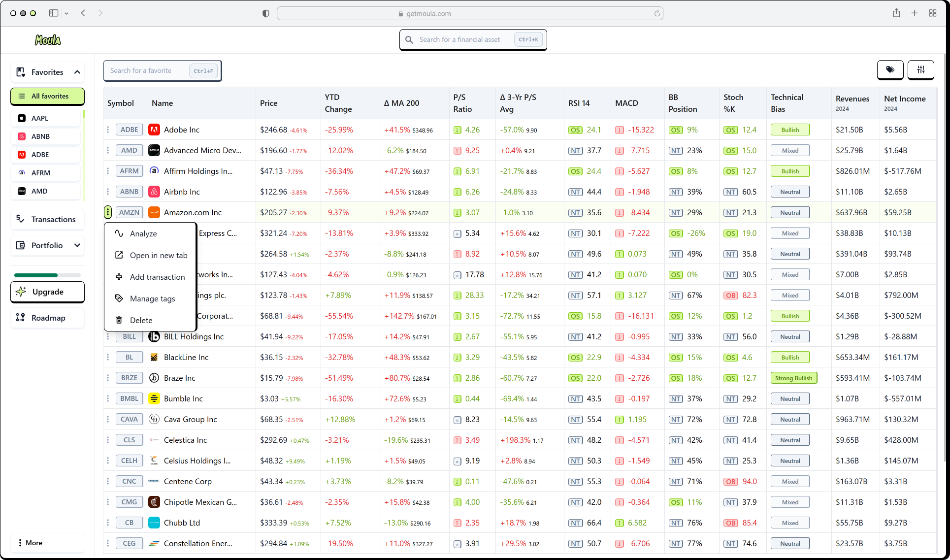The height and width of the screenshot is (560, 950).
Task: Click the Amazon.com Inc logo icon
Action: (x=154, y=212)
